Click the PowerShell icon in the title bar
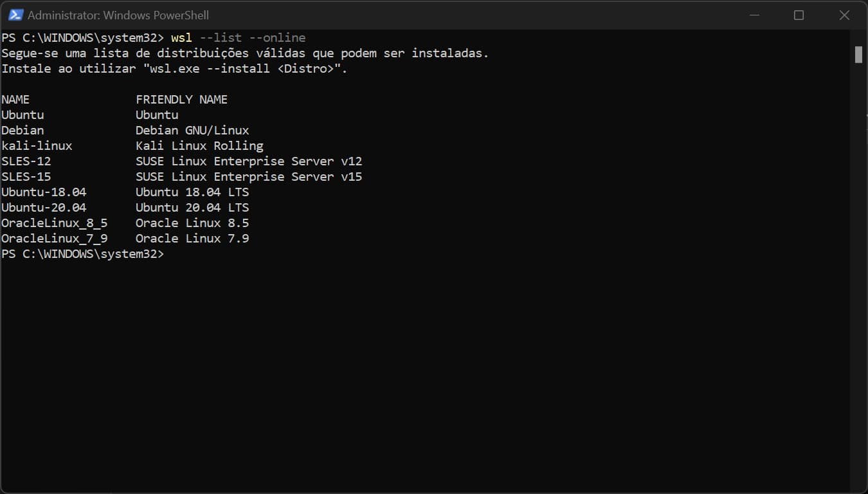This screenshot has width=868, height=494. point(15,15)
